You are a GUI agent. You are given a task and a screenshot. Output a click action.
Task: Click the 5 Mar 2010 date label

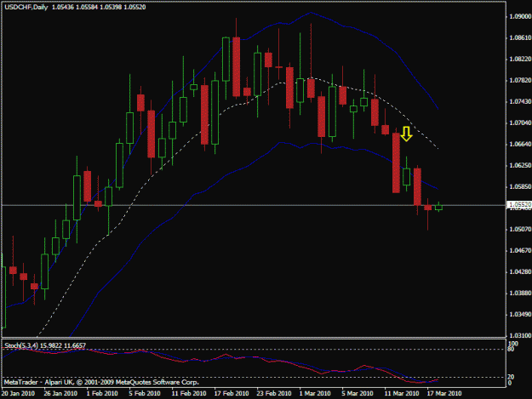358,394
